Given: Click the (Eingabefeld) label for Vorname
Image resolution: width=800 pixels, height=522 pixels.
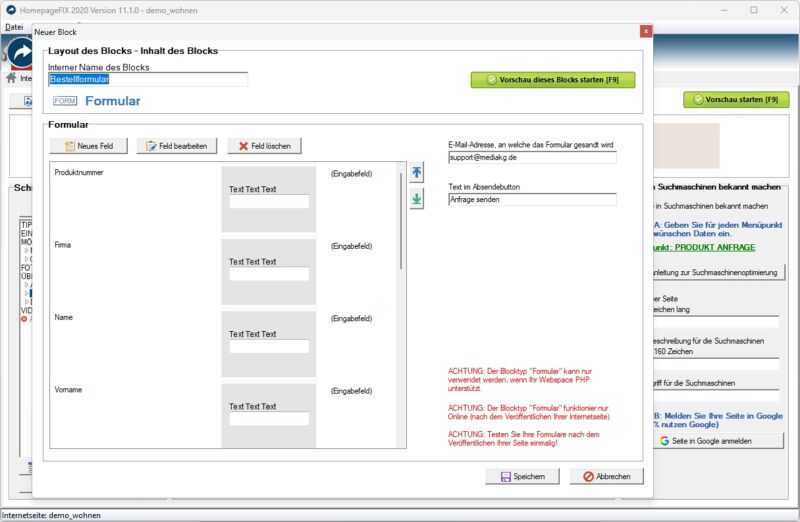Looking at the screenshot, I should pyautogui.click(x=352, y=391).
